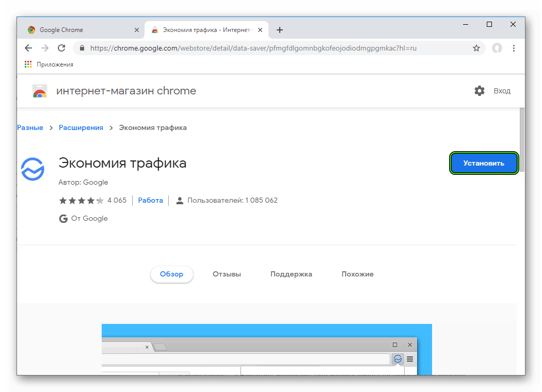The width and height of the screenshot is (542, 392).
Task: Minimize the Chrome window
Action: [466, 25]
